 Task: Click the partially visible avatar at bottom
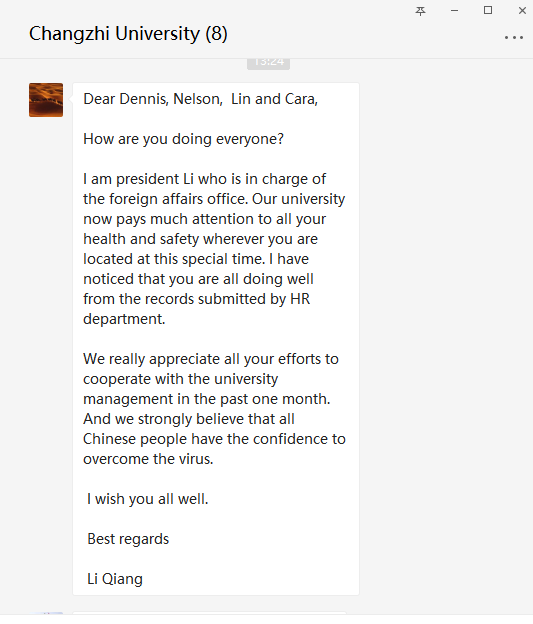pos(47,614)
